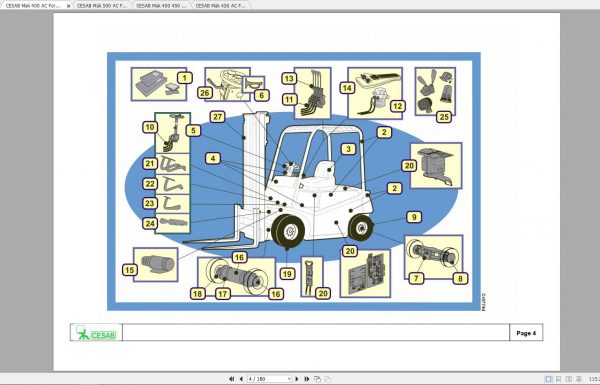Screen dimensions: 600x385
Task: Click the CESAB logo in the footer
Action: (x=96, y=333)
